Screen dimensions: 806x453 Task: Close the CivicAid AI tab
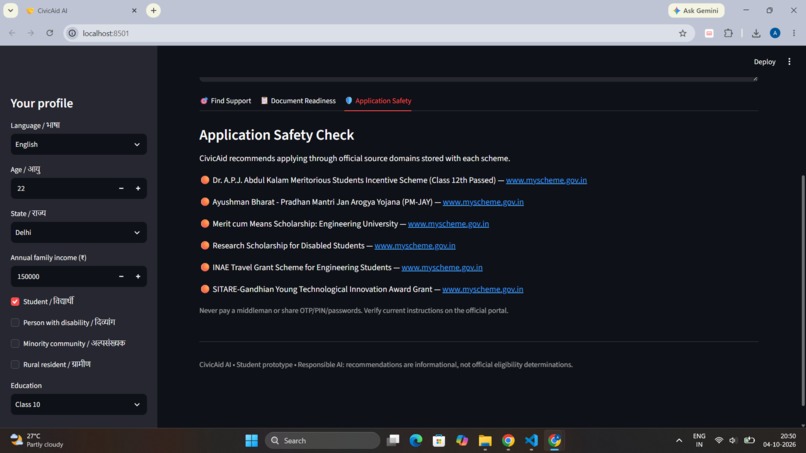tap(134, 10)
